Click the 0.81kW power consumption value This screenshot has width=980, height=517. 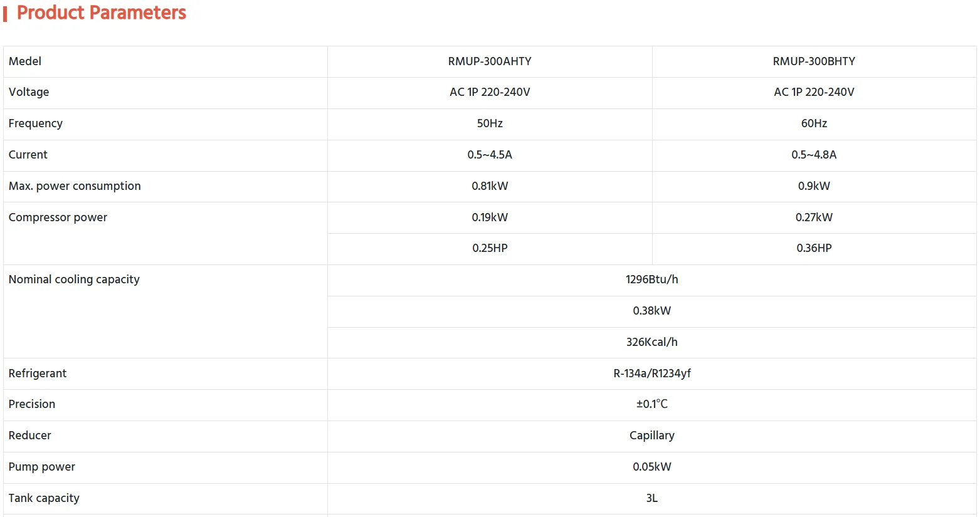pyautogui.click(x=490, y=186)
